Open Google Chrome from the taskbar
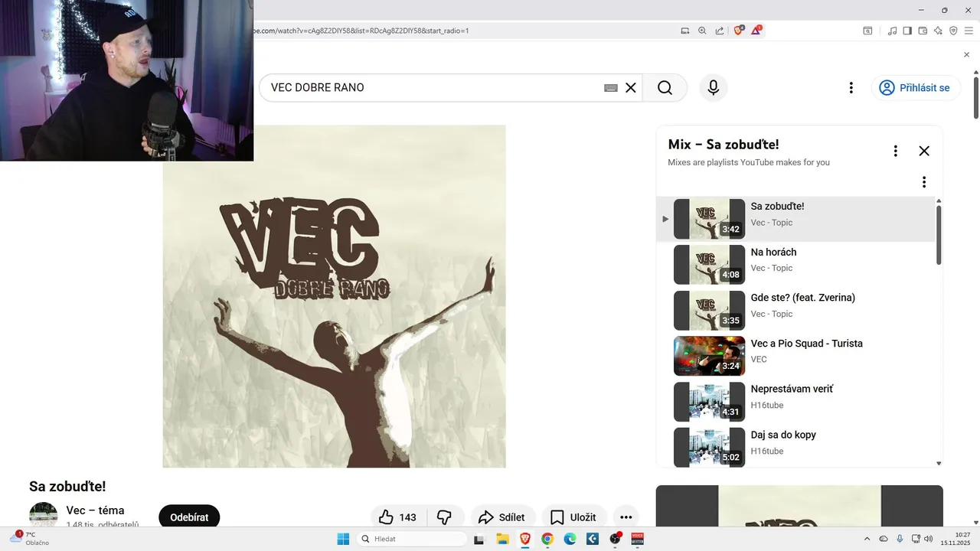 point(547,539)
